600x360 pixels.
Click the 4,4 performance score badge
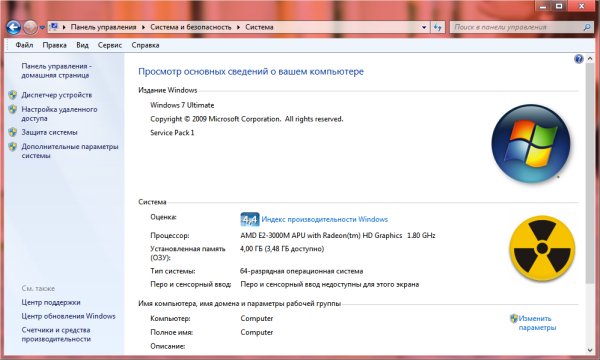250,220
